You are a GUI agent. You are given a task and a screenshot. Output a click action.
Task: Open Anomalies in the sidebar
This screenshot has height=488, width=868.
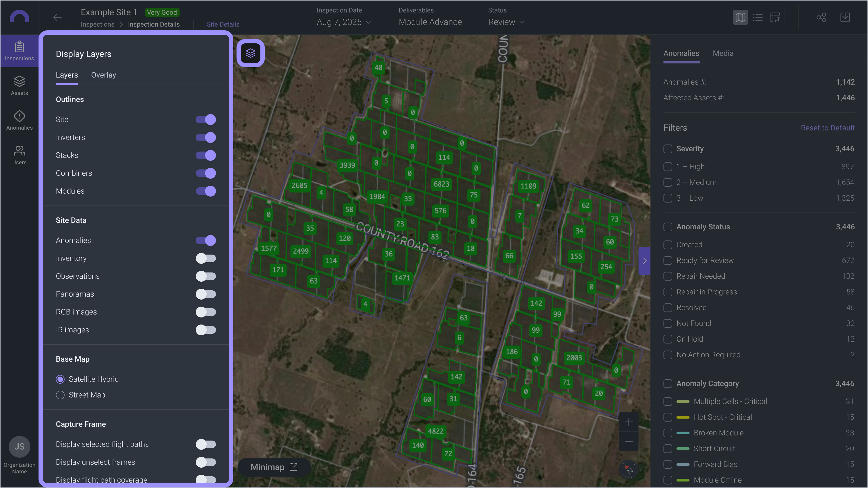[19, 120]
